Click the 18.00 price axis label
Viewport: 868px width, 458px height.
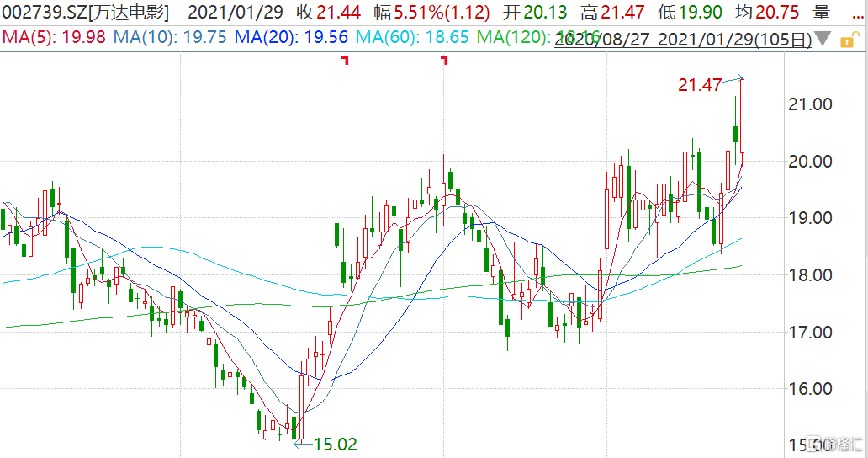[x=810, y=274]
